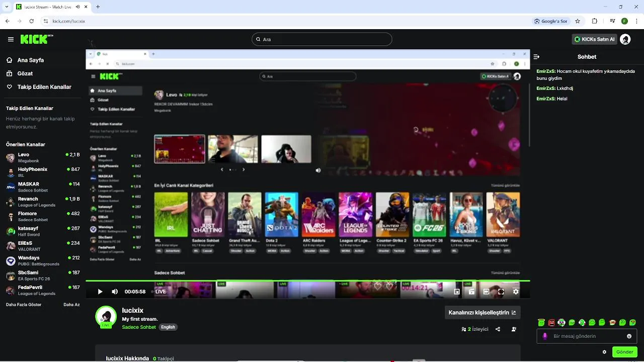Image resolution: width=644 pixels, height=362 pixels.
Task: Toggle play on the stream player
Action: [x=100, y=292]
